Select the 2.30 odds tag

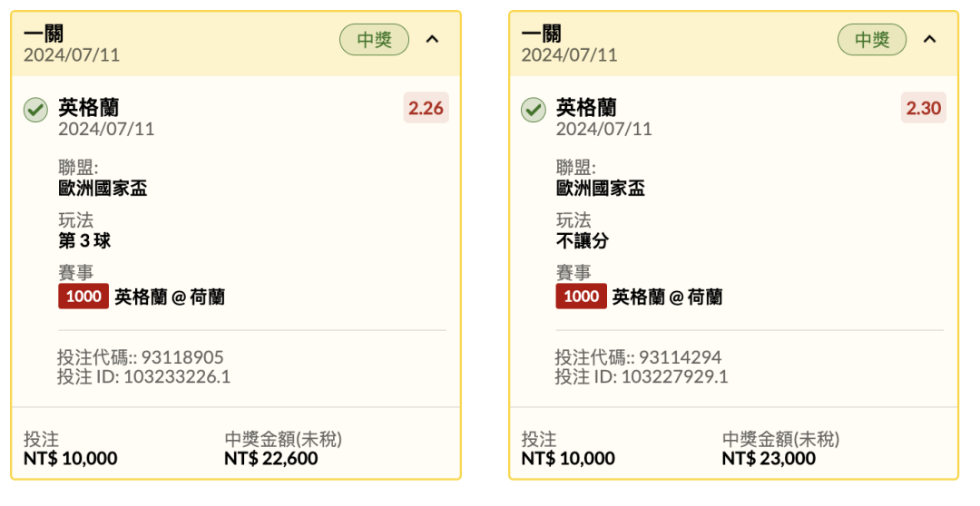click(924, 108)
